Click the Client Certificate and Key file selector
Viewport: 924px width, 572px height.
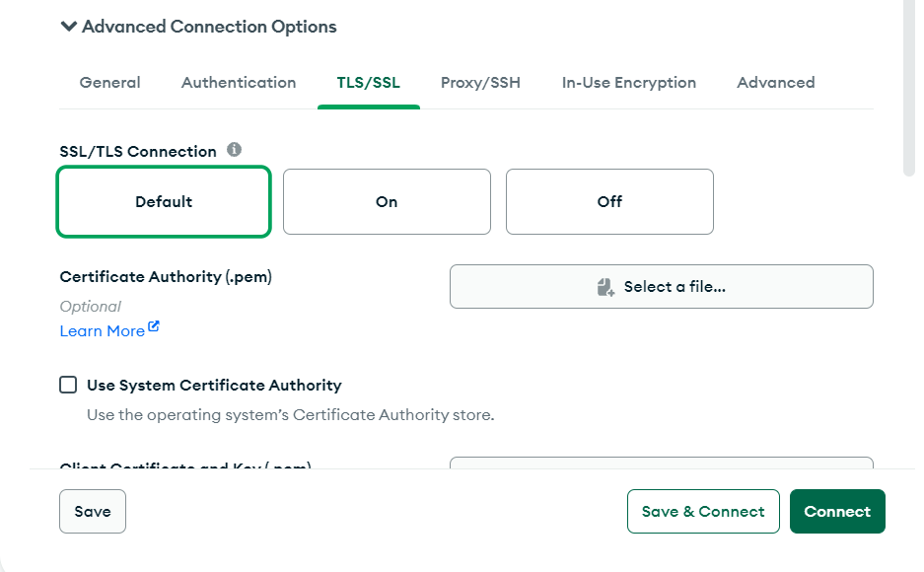pyautogui.click(x=661, y=463)
